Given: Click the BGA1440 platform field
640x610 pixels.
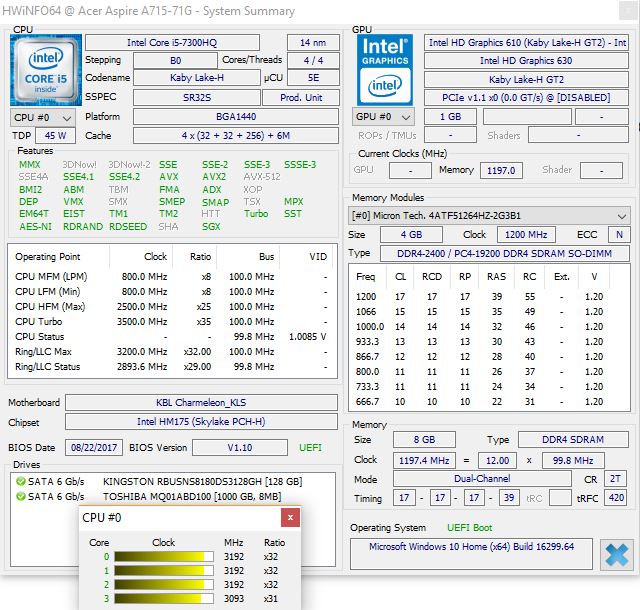Looking at the screenshot, I should [236, 117].
